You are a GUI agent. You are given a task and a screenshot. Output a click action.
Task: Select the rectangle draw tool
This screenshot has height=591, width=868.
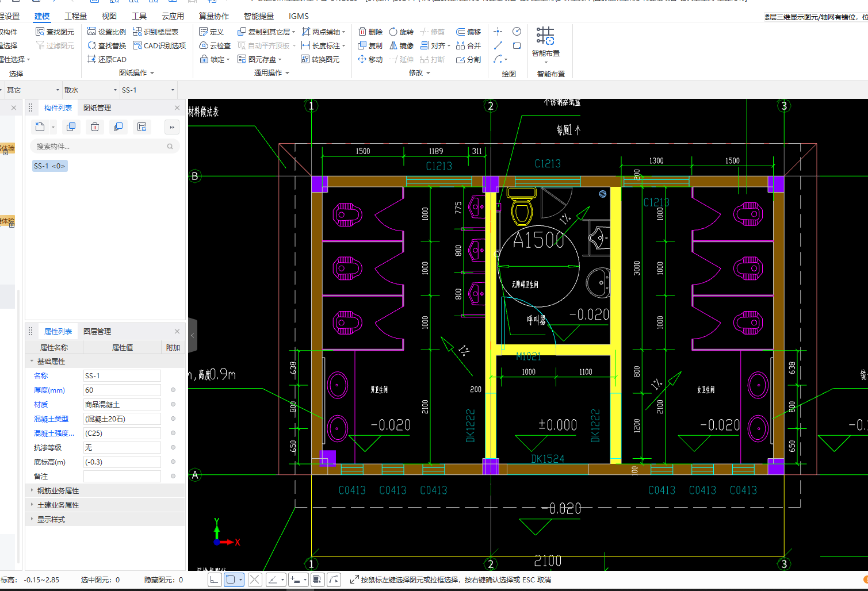[517, 45]
